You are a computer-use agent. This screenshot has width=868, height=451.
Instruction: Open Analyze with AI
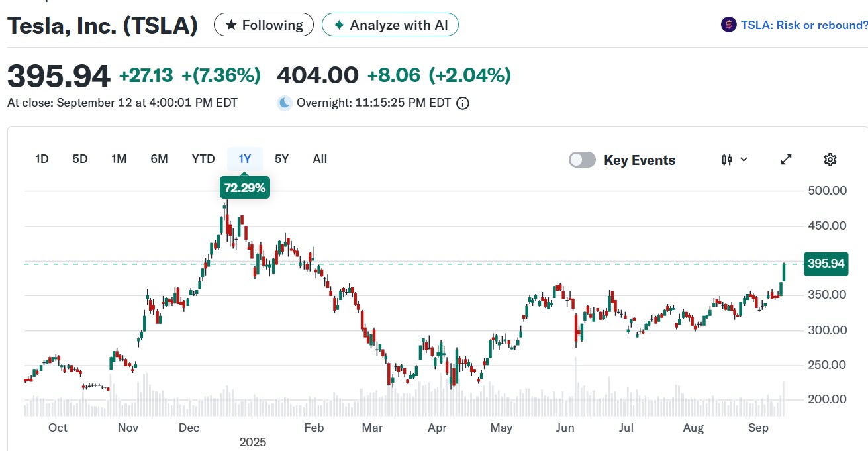tap(390, 25)
